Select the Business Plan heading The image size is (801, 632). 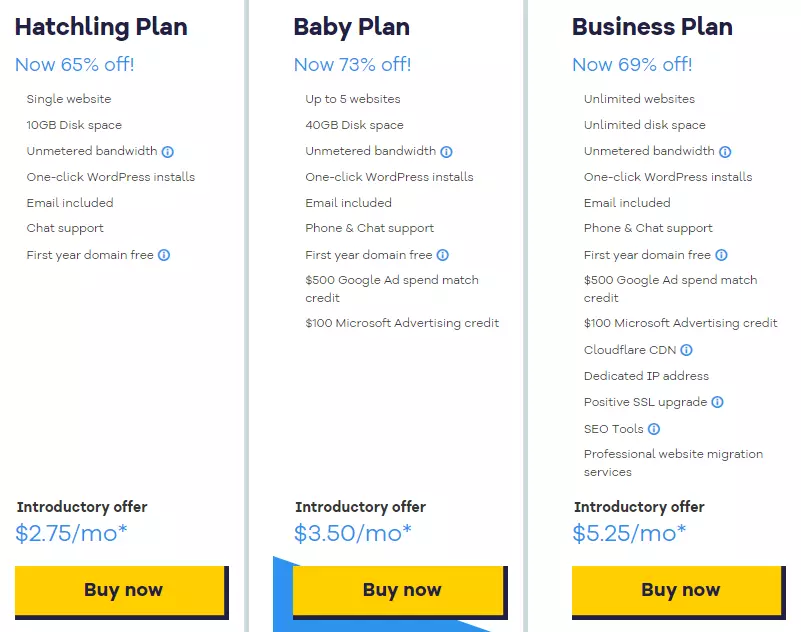(x=652, y=27)
